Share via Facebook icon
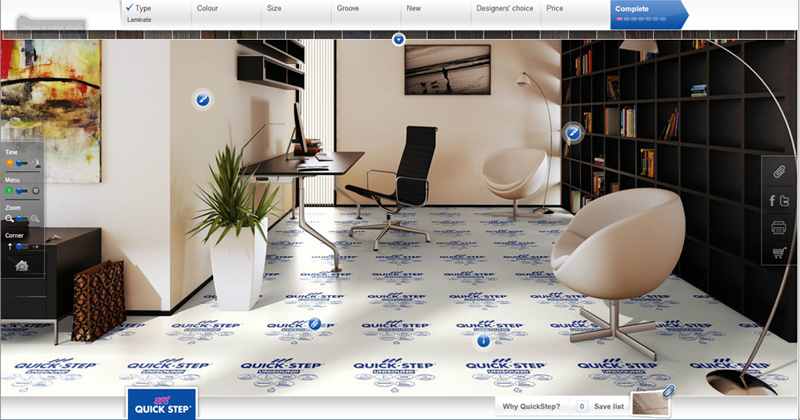Viewport: 800px width, 420px height. tap(772, 201)
